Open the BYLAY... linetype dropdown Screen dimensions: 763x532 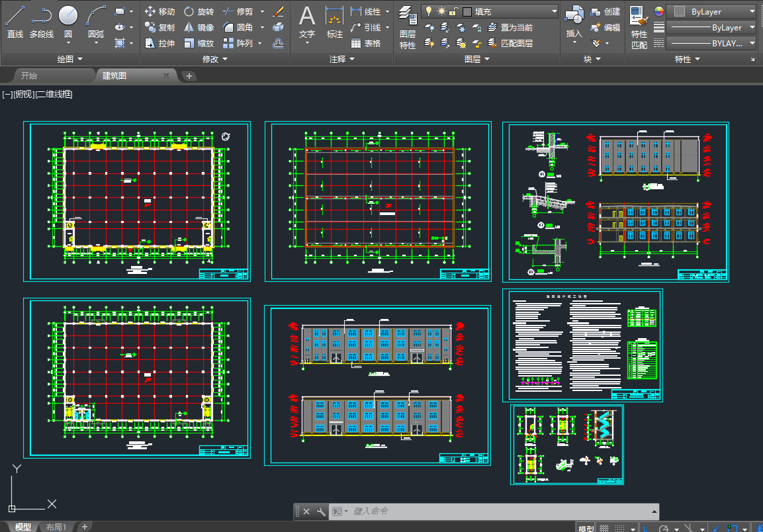[x=711, y=43]
